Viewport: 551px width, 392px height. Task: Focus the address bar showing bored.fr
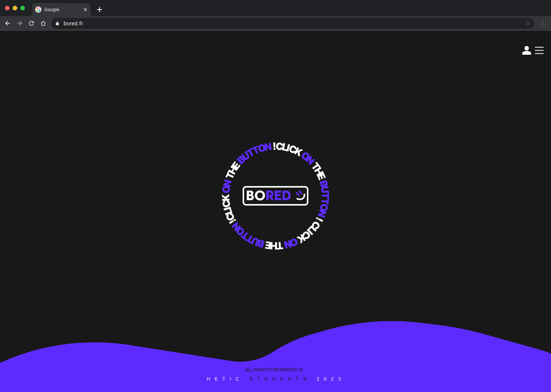268,23
